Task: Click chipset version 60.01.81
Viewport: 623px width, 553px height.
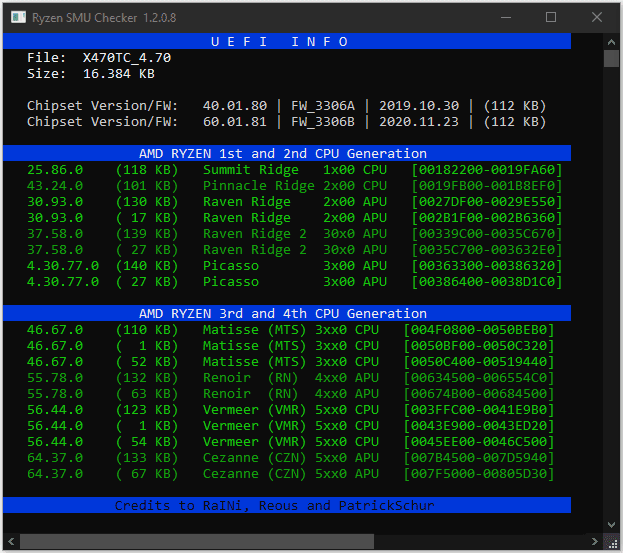Action: pos(235,122)
